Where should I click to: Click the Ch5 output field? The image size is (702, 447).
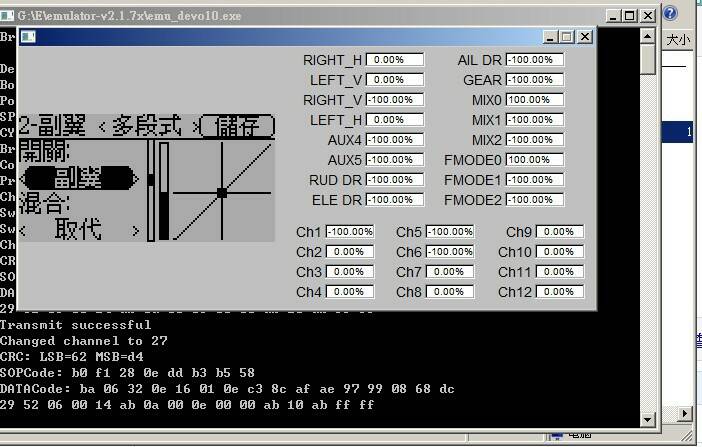[450, 232]
